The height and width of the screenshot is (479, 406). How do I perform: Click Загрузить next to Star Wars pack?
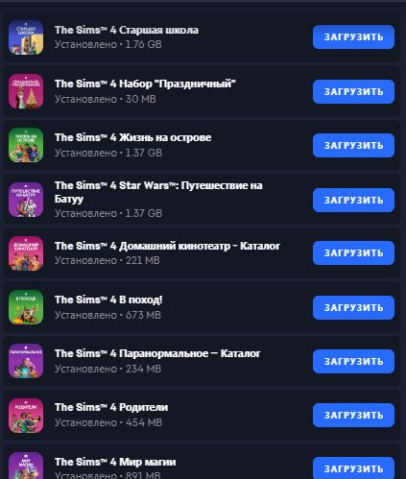click(354, 200)
